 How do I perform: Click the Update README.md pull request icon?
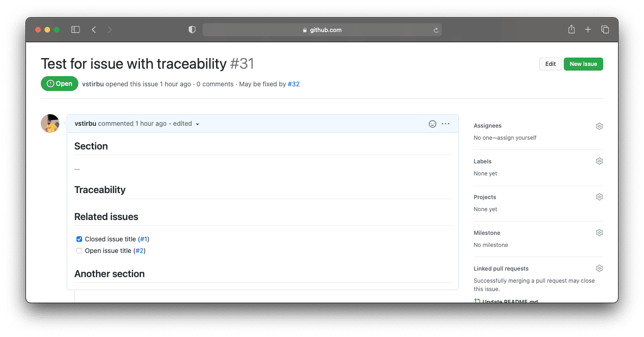(477, 301)
